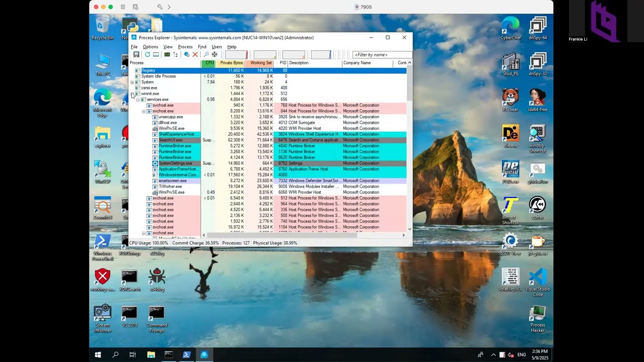Select the TiWorker.exe process row
Screen dimensions: 644x362
(268, 187)
